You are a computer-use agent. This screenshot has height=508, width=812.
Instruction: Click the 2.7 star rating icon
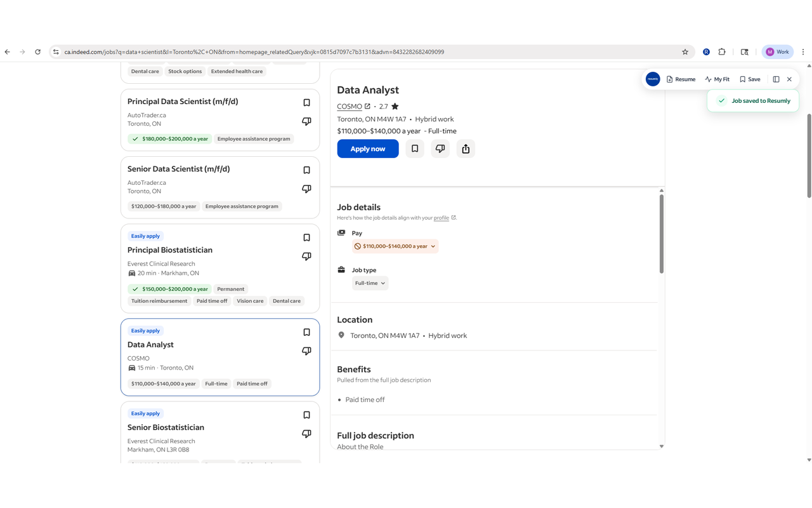(x=395, y=107)
